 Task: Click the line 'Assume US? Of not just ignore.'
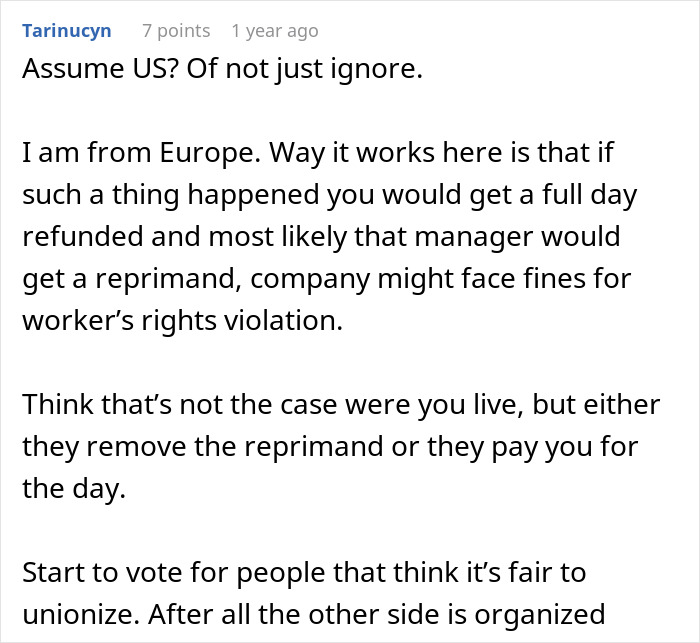pos(222,69)
